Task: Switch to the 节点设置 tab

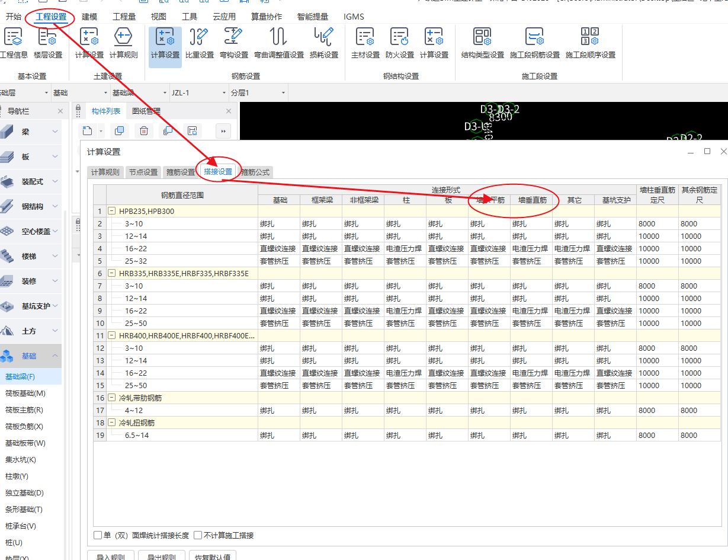Action: coord(143,172)
